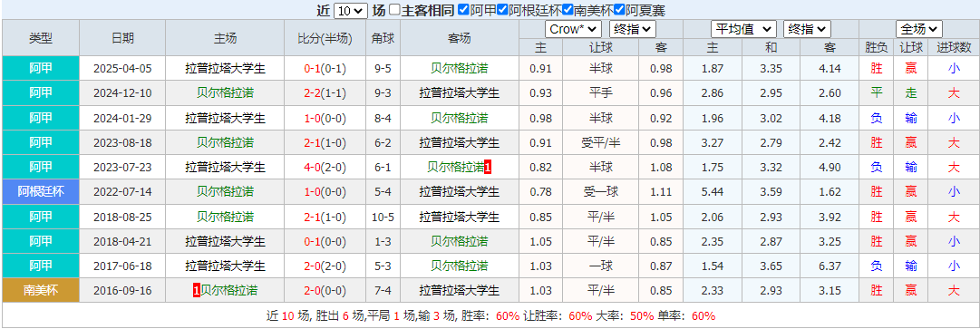Select date cell 2023-08-18

click(122, 142)
